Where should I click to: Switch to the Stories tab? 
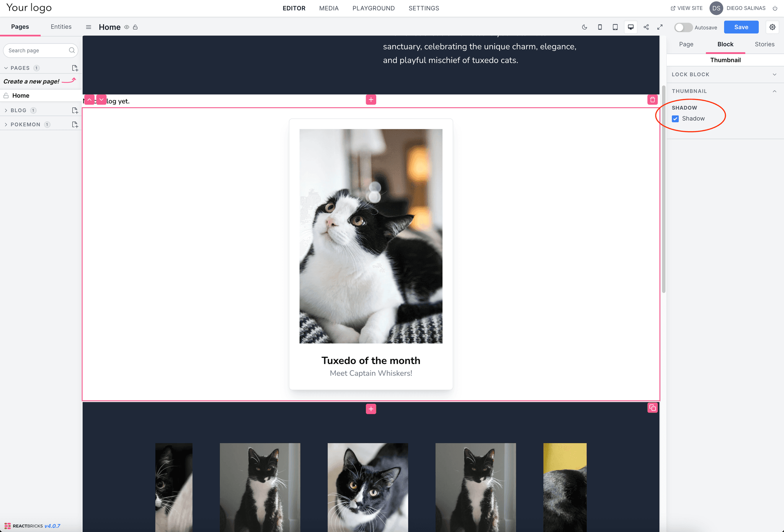coord(764,44)
